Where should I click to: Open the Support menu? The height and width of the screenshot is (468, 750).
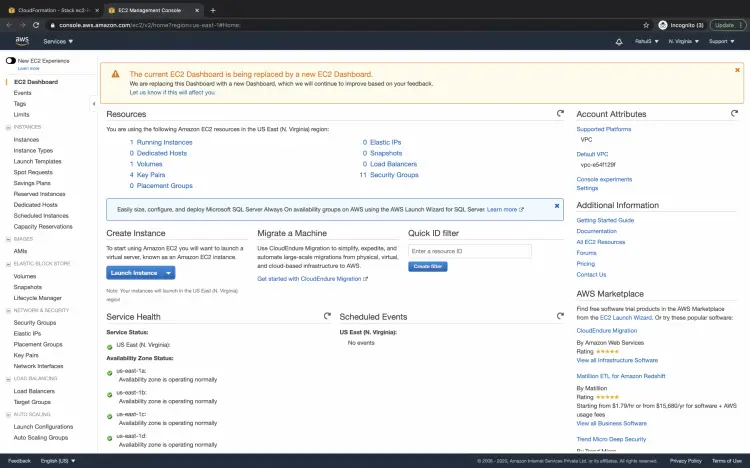720,41
